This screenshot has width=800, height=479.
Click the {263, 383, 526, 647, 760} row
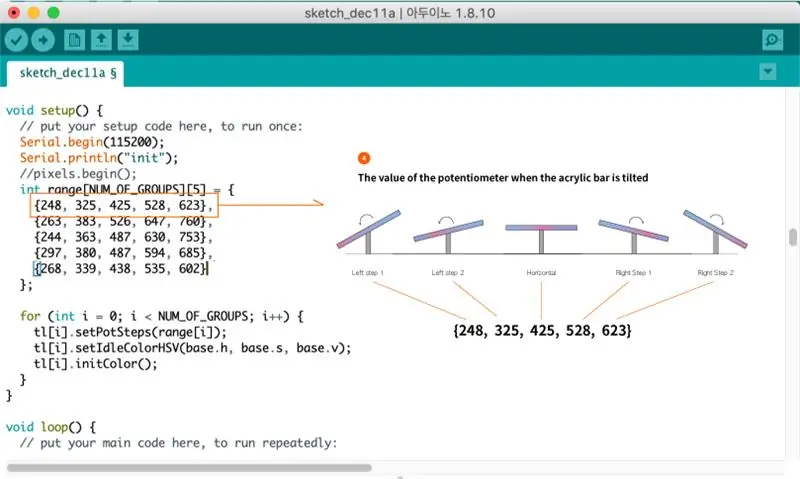(123, 221)
